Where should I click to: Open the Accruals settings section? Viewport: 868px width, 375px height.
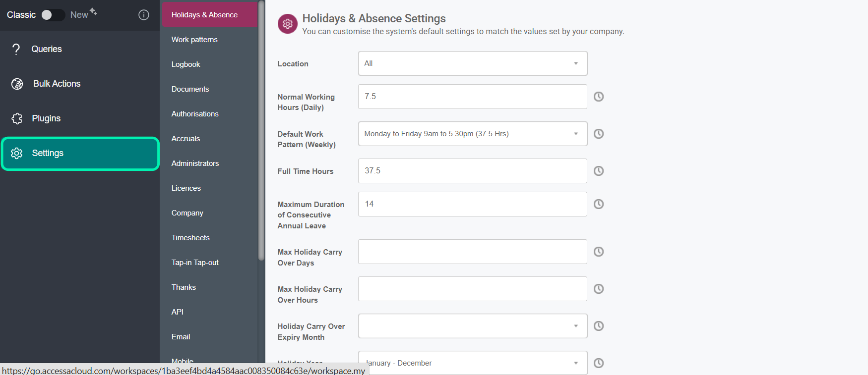[x=186, y=139]
